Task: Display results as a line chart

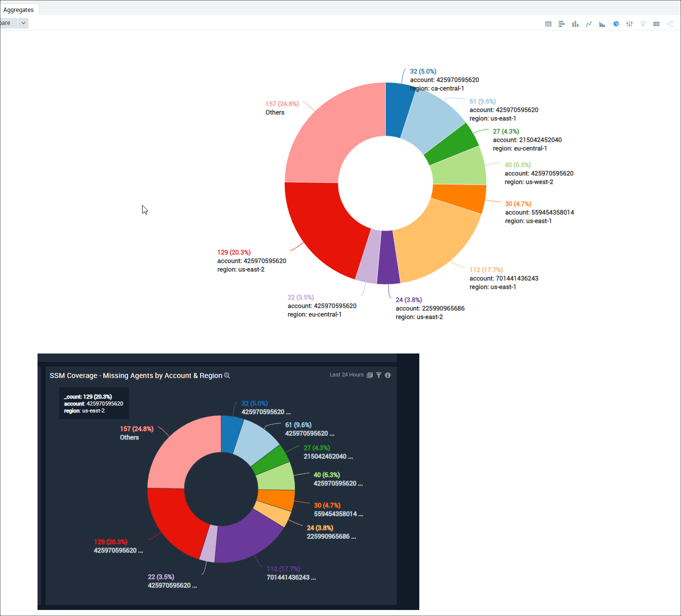Action: [588, 23]
